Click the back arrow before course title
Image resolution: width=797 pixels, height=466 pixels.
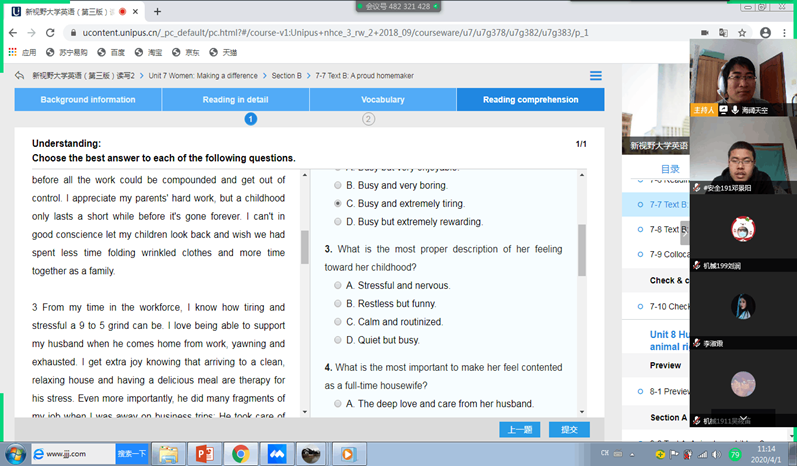(x=19, y=76)
